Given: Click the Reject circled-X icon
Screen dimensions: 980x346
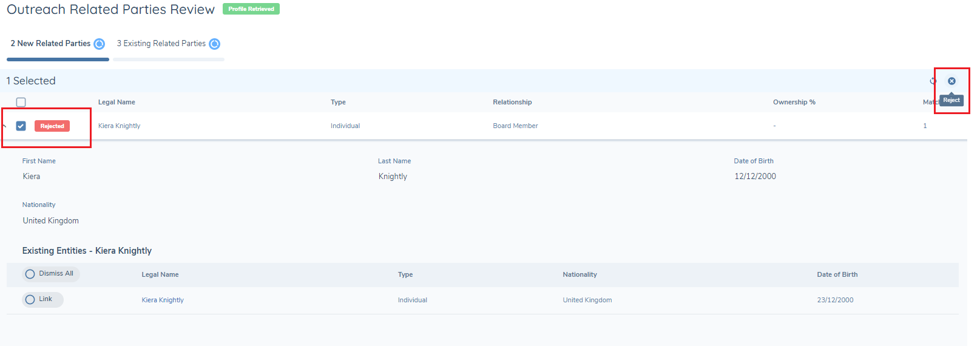Looking at the screenshot, I should 951,81.
